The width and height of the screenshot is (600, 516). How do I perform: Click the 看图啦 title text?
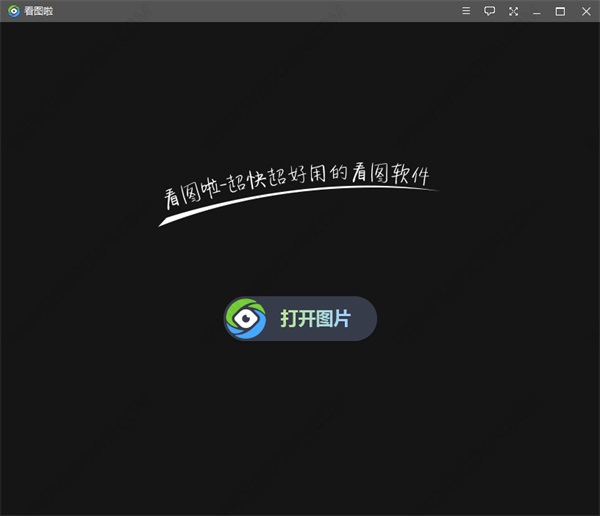39,11
